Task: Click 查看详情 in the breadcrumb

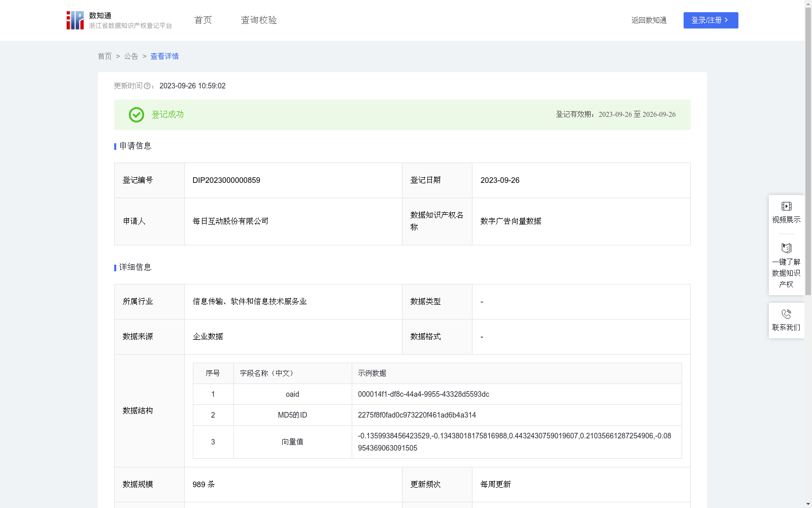Action: (164, 56)
